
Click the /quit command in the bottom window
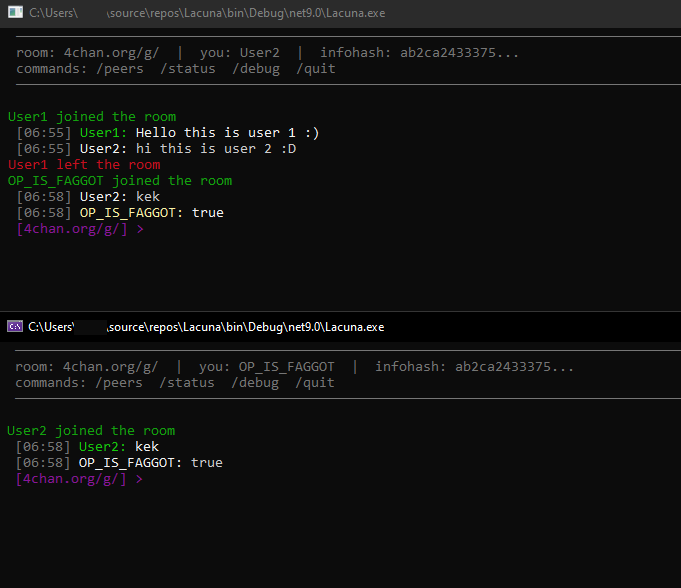click(x=315, y=383)
